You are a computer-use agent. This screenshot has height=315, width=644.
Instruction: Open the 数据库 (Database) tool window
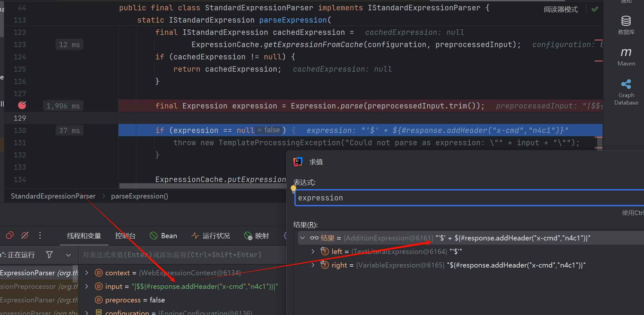point(626,25)
